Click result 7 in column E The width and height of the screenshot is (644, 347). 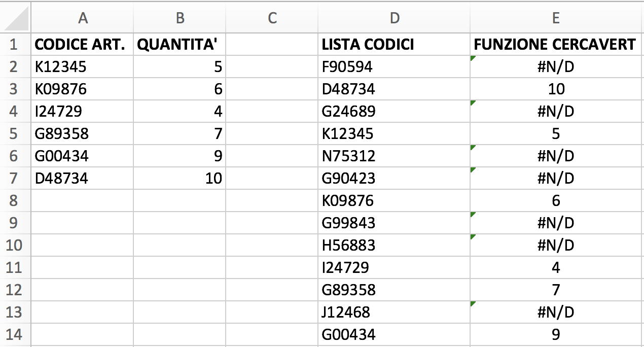click(x=557, y=290)
